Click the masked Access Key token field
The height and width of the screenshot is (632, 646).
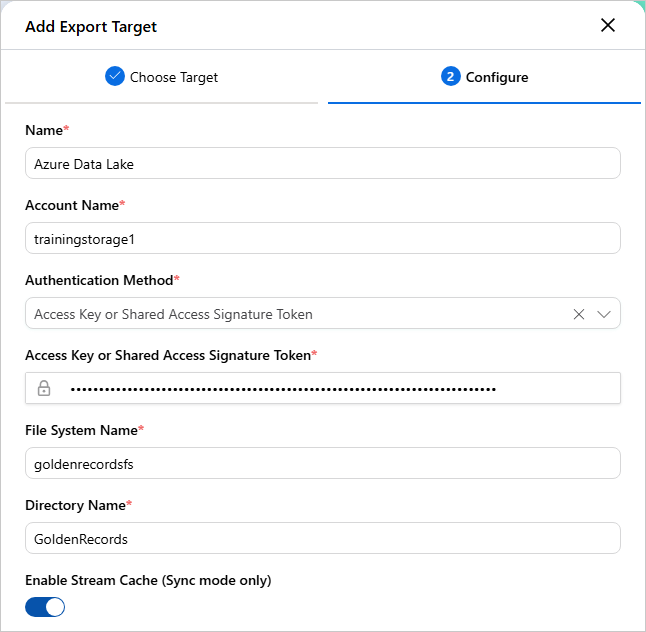tap(323, 389)
